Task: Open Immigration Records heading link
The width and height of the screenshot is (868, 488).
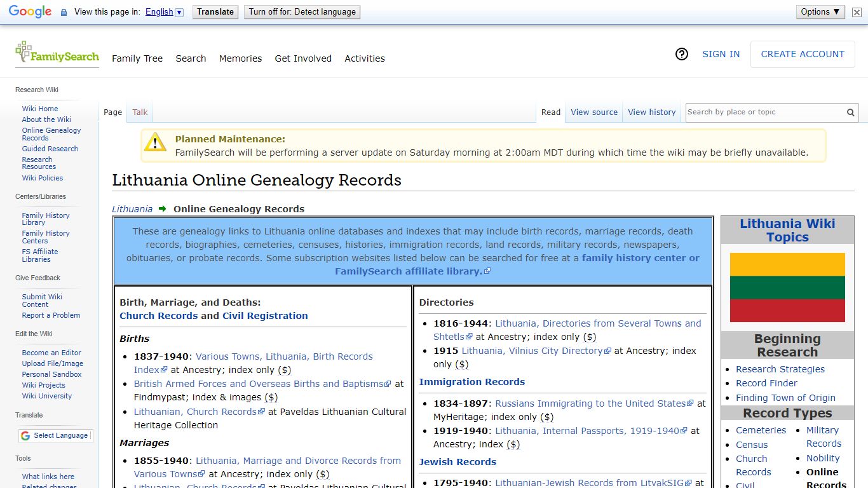Action: (472, 382)
